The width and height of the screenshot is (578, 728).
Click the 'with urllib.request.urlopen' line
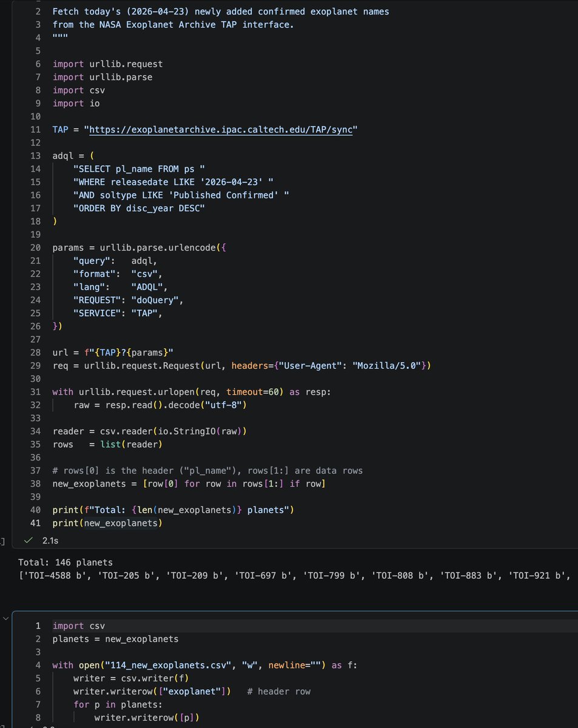point(192,392)
